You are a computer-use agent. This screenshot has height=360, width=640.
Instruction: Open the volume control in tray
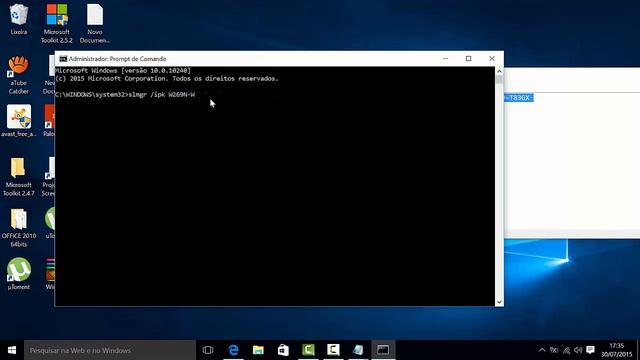(x=578, y=350)
